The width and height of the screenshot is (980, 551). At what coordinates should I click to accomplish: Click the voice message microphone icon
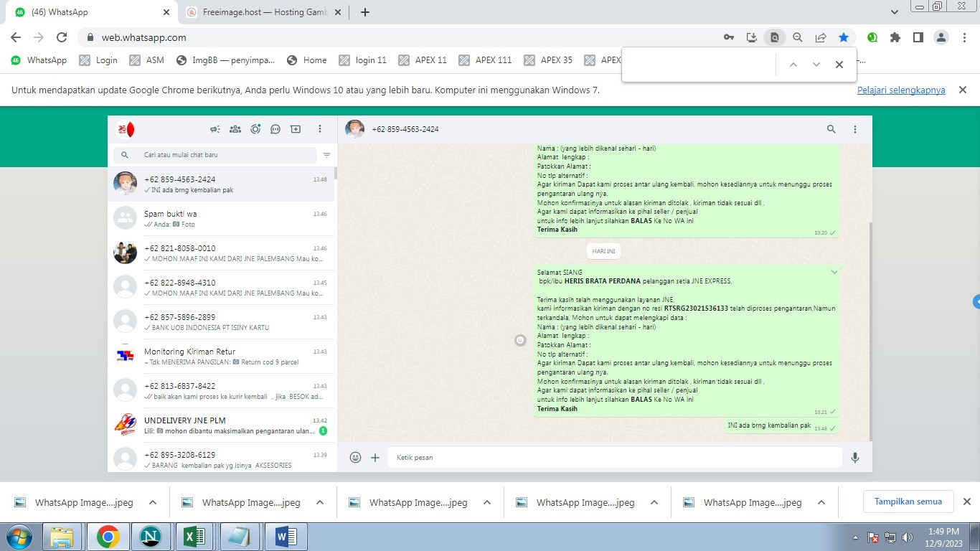855,457
